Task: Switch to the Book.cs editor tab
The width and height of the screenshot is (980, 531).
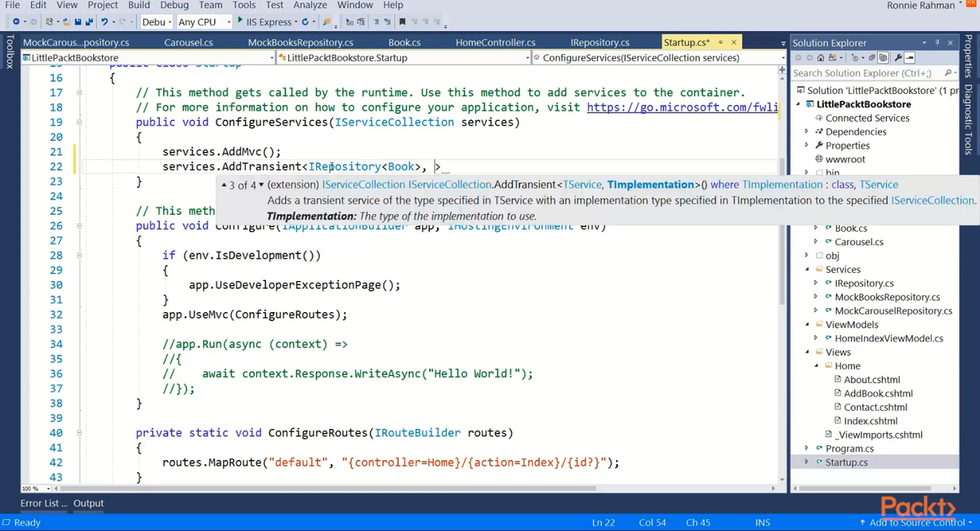Action: click(x=404, y=42)
